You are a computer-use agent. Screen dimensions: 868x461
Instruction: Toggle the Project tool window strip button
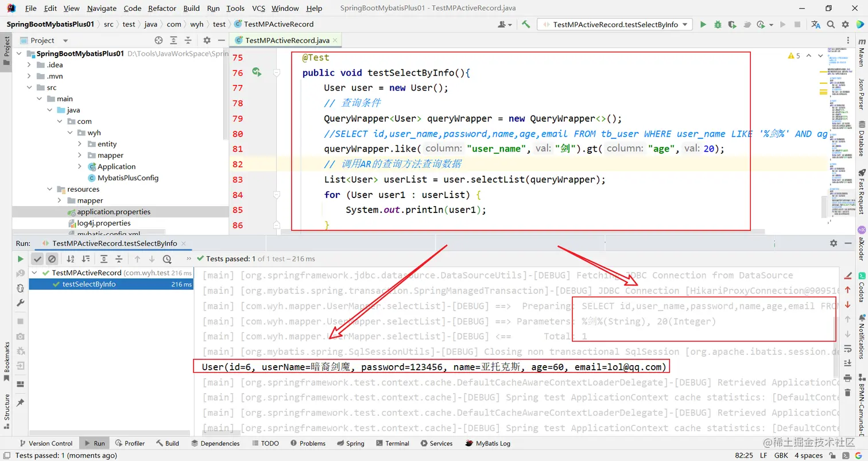coord(6,52)
